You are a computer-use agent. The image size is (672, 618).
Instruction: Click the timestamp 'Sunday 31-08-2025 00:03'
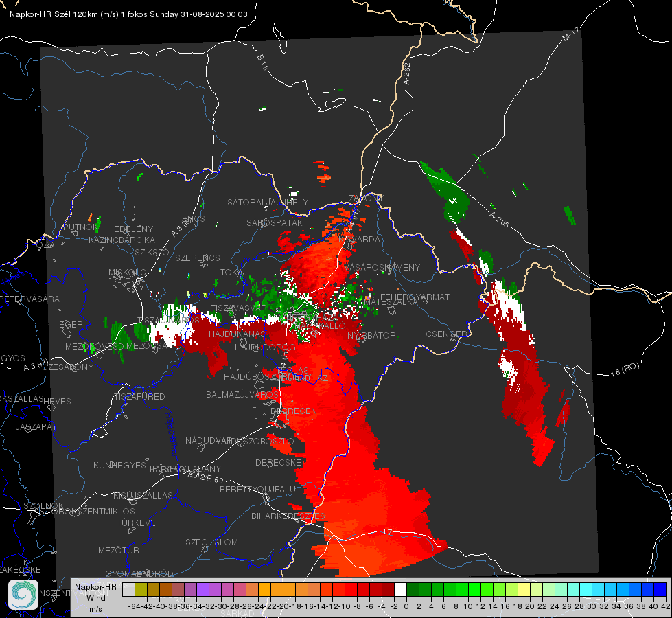tap(199, 14)
